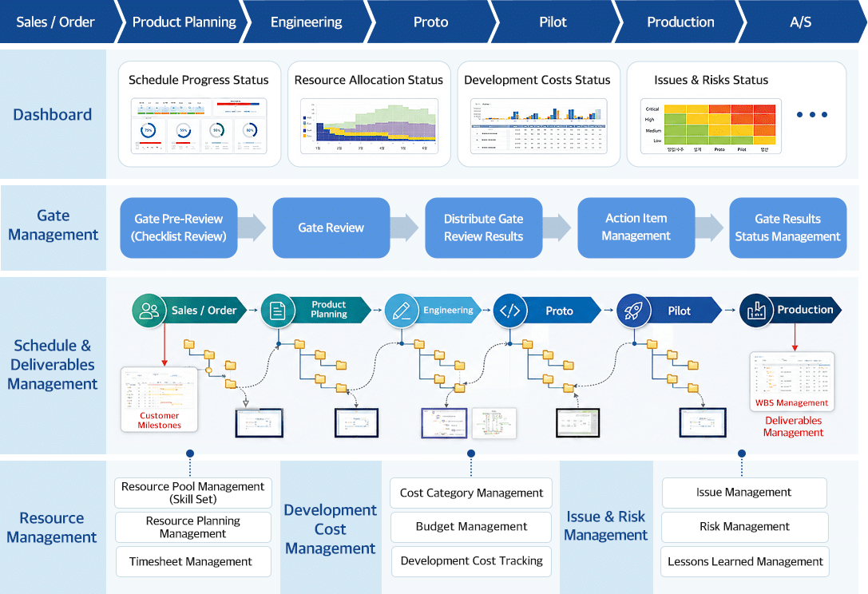This screenshot has width=868, height=594.
Task: Open Issues & Risks Status heatmap thumbnail
Action: (711, 126)
